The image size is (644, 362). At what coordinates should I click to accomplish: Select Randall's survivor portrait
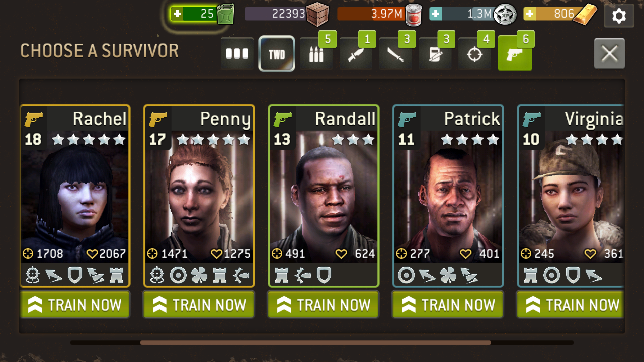pos(323,196)
